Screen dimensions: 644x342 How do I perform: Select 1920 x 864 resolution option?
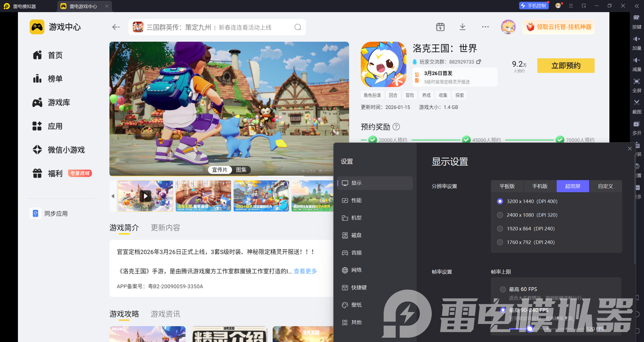pos(500,229)
